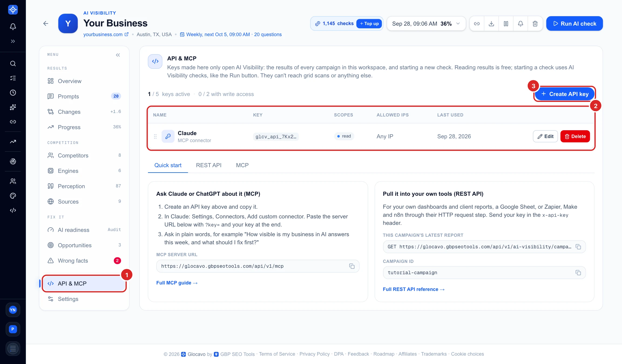Image resolution: width=622 pixels, height=364 pixels.
Task: Open the Weekly schedule link in header
Action: pyautogui.click(x=231, y=35)
